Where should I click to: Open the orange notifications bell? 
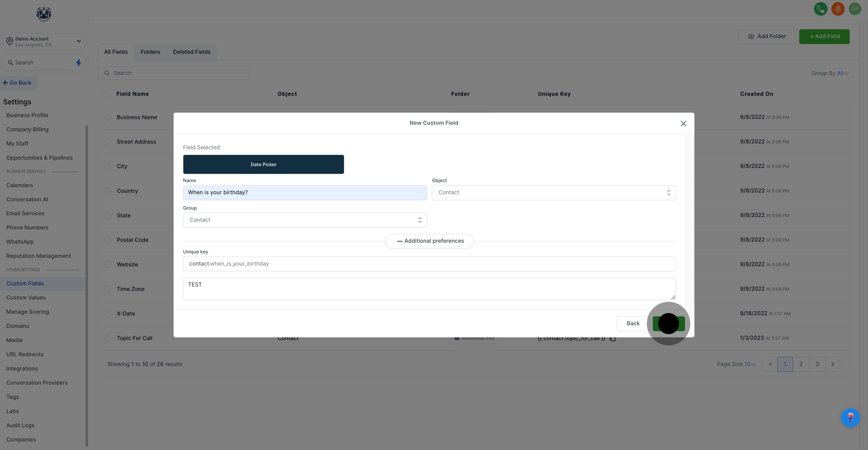point(838,9)
